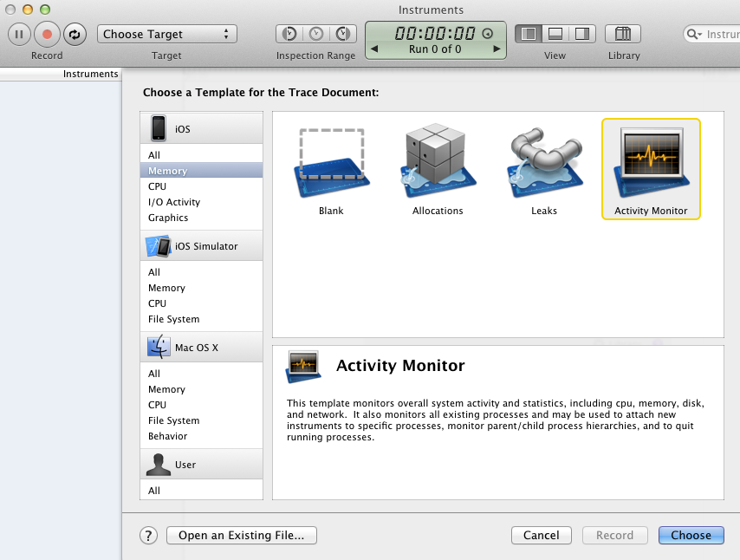Select All under Mac OS X
740x560 pixels.
tap(202, 374)
